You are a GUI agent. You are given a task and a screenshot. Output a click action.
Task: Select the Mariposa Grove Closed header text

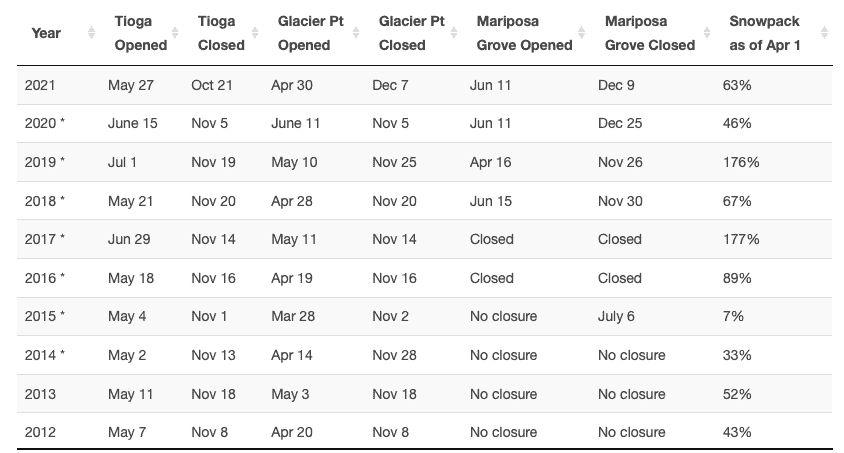tap(650, 33)
